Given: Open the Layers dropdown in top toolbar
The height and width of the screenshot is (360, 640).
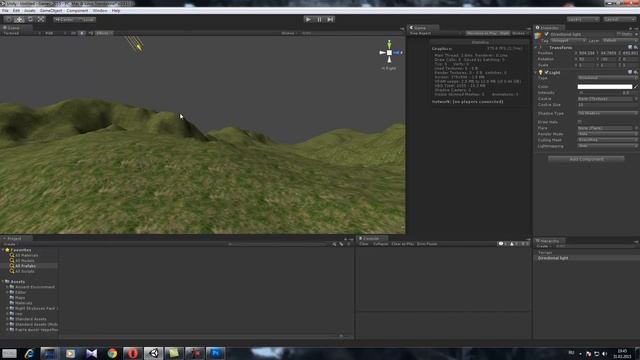Looking at the screenshot, I should (x=582, y=19).
